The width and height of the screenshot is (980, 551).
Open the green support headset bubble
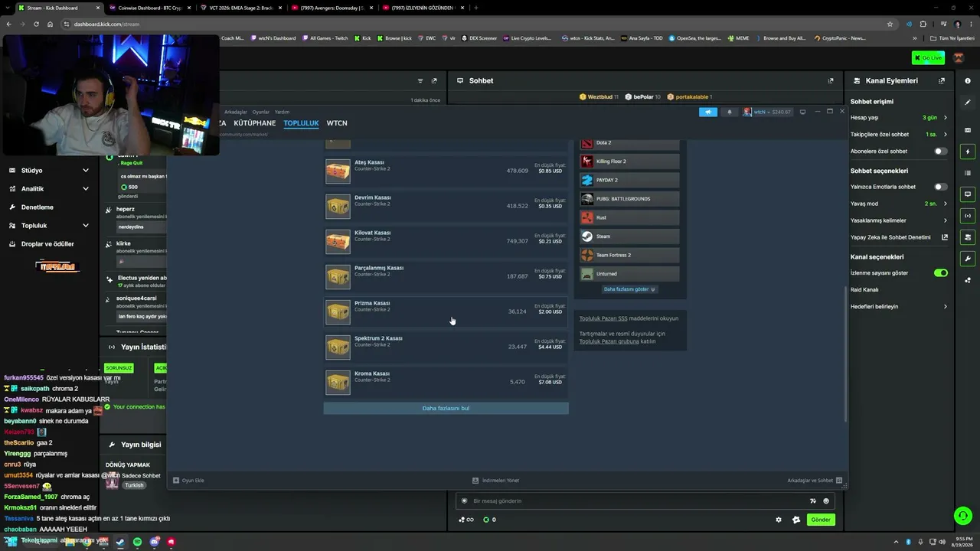pos(962,515)
